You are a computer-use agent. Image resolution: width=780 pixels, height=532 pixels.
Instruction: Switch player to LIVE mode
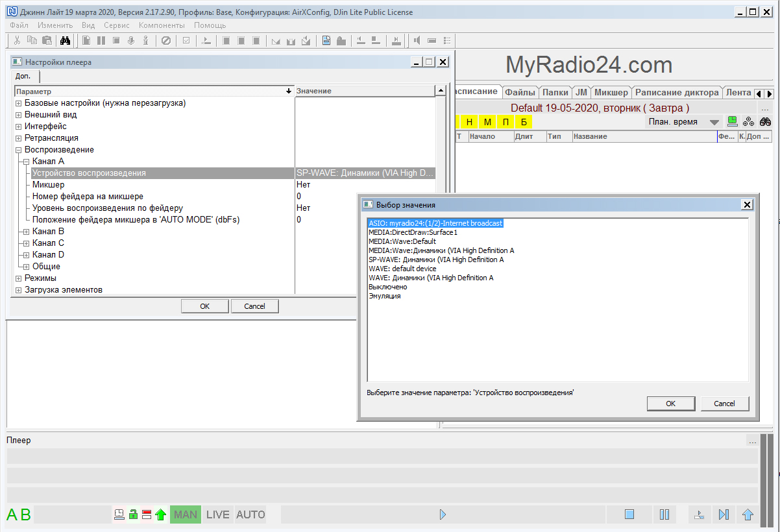[217, 514]
